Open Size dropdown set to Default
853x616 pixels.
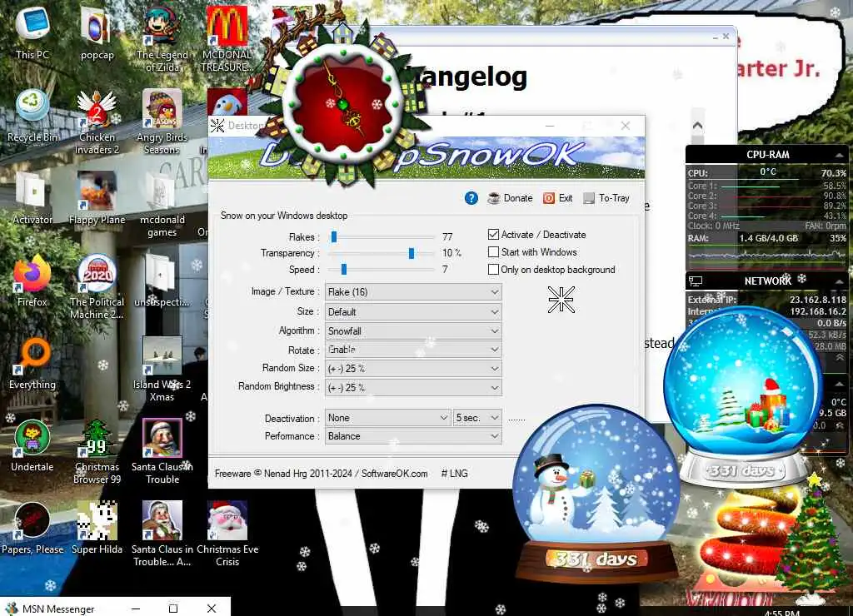coord(413,311)
